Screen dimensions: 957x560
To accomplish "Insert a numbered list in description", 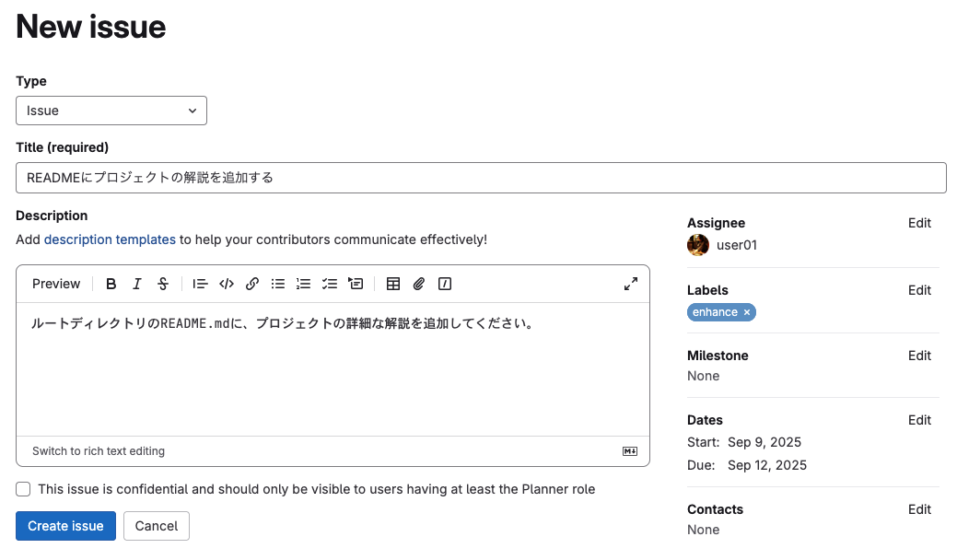I will click(x=304, y=284).
